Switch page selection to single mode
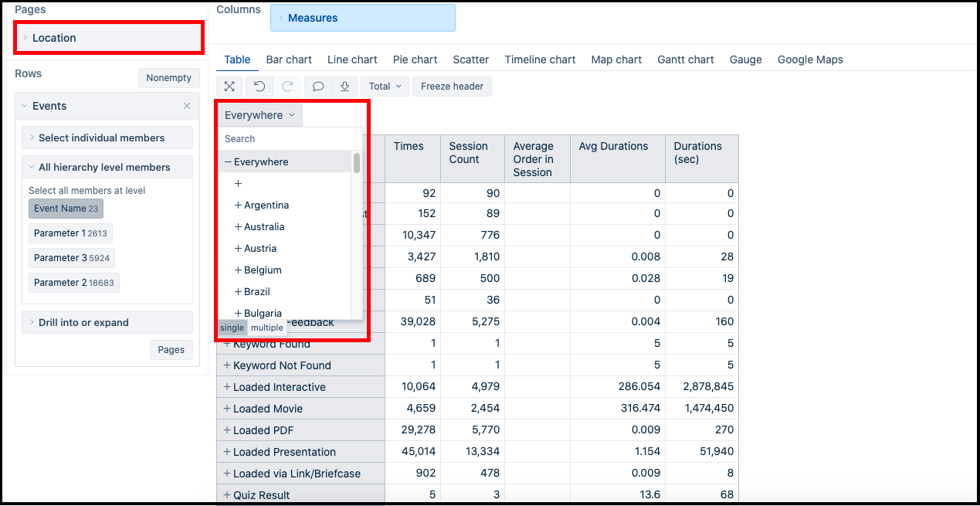 pyautogui.click(x=232, y=328)
